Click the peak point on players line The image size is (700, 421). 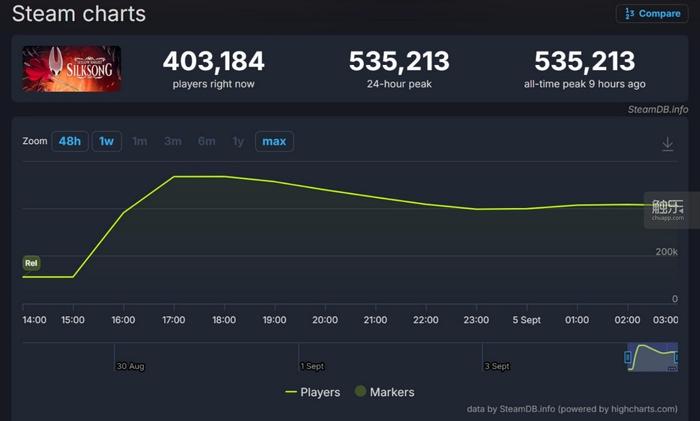[175, 176]
